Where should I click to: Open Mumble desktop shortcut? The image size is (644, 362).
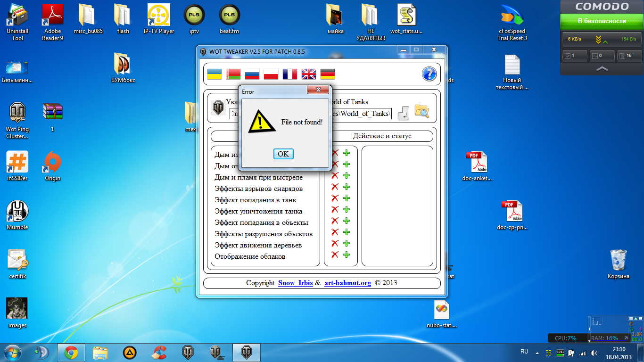(x=17, y=215)
